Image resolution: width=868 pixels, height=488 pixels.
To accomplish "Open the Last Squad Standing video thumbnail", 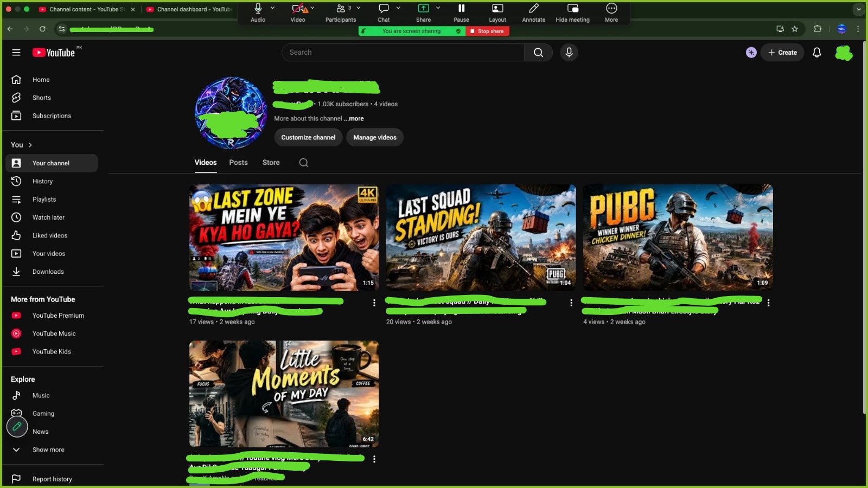I will point(481,237).
